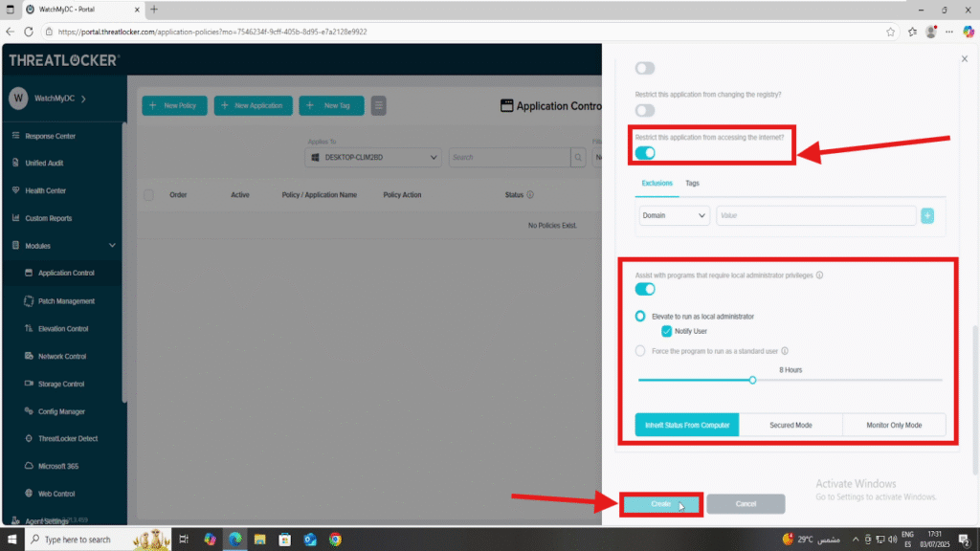Click the New Policy button
This screenshot has width=980, height=551.
point(174,105)
